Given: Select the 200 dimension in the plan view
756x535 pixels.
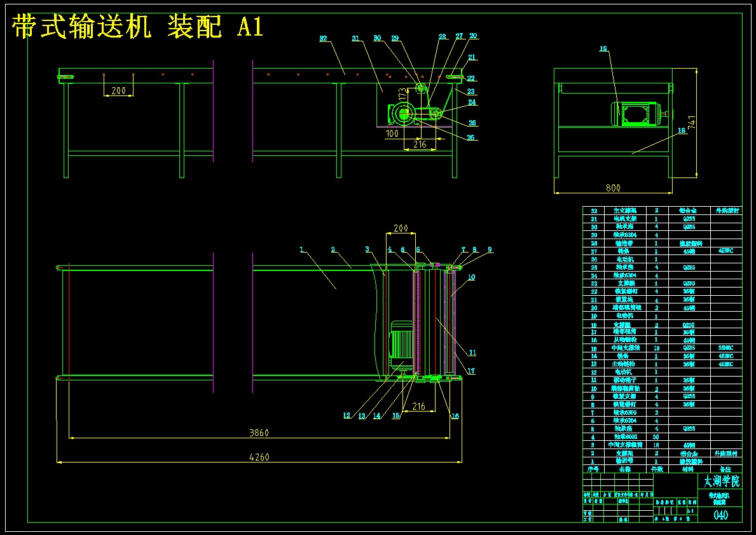Looking at the screenshot, I should pos(401,228).
